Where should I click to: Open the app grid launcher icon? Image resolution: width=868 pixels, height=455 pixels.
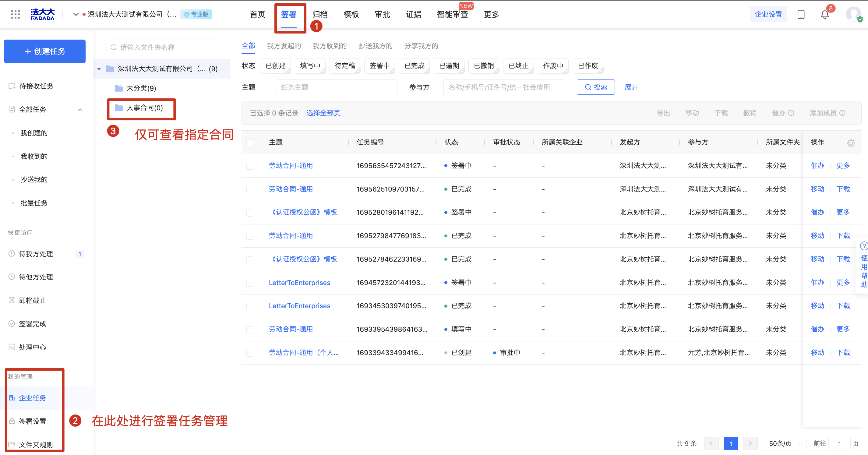[16, 14]
